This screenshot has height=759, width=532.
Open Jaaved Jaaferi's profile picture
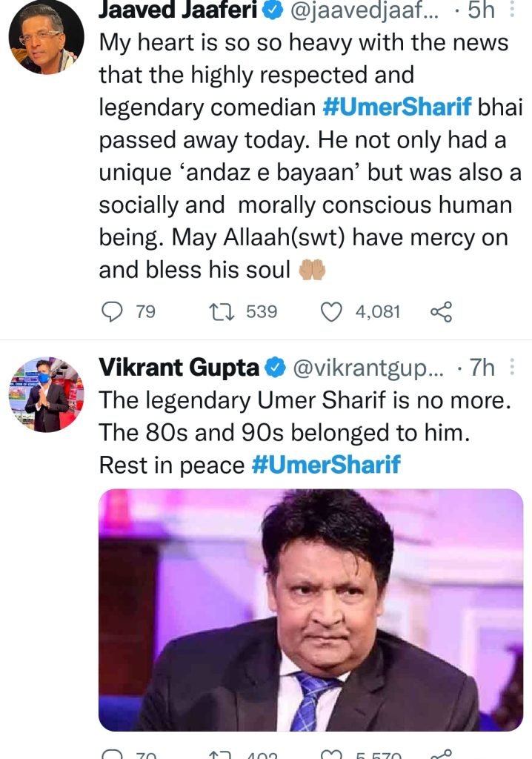click(x=46, y=37)
